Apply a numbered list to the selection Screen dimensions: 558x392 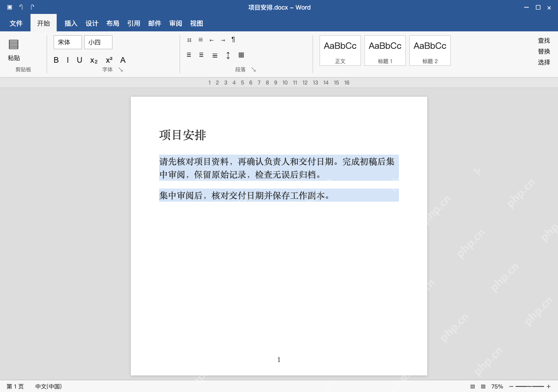point(201,40)
